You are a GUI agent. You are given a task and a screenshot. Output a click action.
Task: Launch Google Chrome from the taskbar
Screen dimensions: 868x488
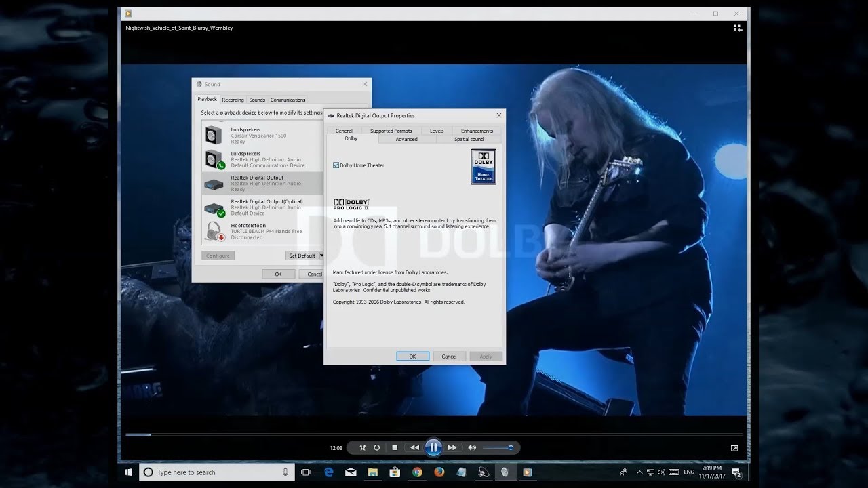point(417,472)
